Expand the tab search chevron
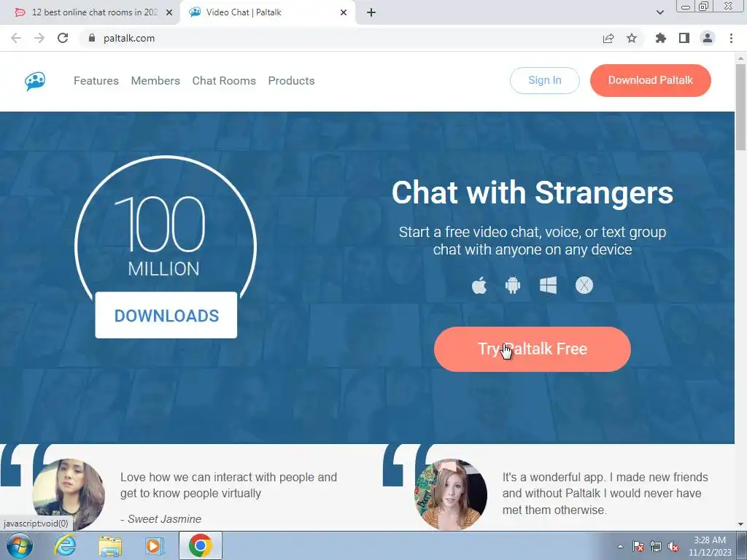The width and height of the screenshot is (747, 560). (x=659, y=13)
